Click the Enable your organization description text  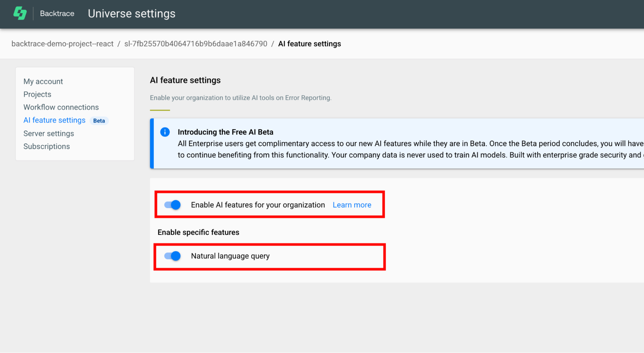coord(241,98)
